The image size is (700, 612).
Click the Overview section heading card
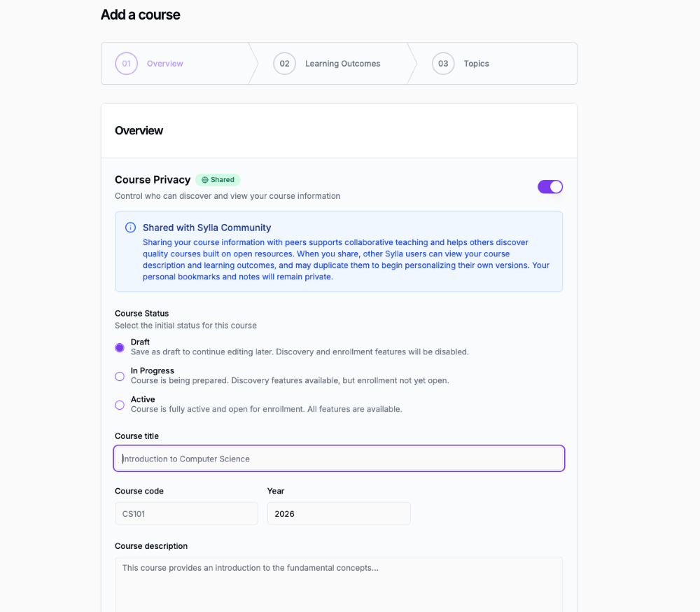tap(139, 130)
